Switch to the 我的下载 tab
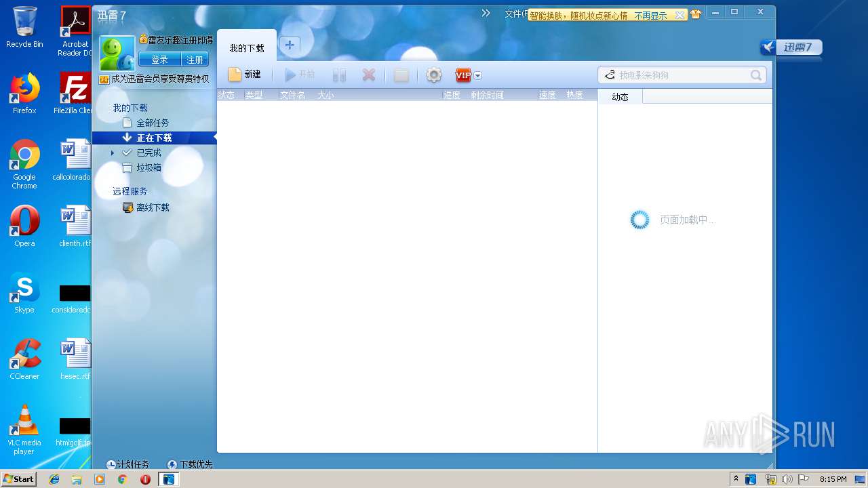The height and width of the screenshot is (488, 868). (x=247, y=48)
